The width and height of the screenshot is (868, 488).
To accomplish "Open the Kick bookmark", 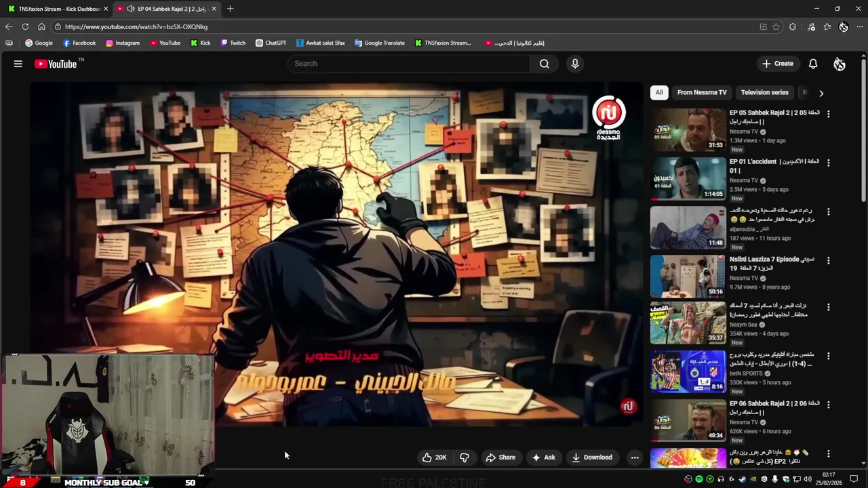I will click(x=201, y=43).
